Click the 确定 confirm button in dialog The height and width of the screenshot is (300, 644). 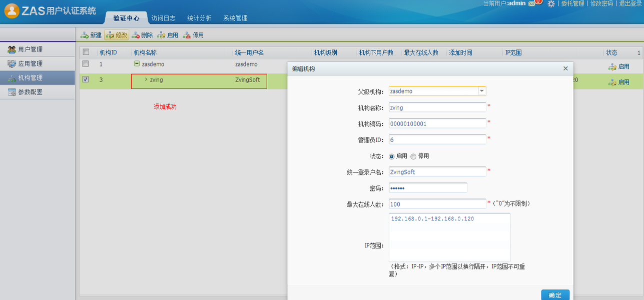click(554, 295)
